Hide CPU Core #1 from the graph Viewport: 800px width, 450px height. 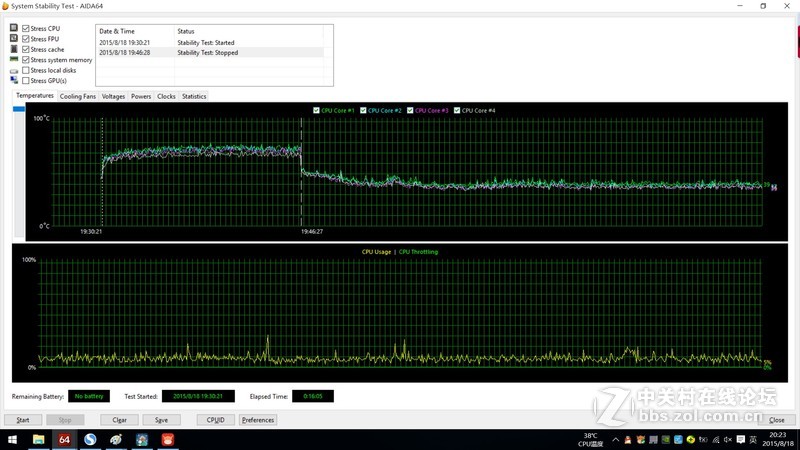(317, 110)
